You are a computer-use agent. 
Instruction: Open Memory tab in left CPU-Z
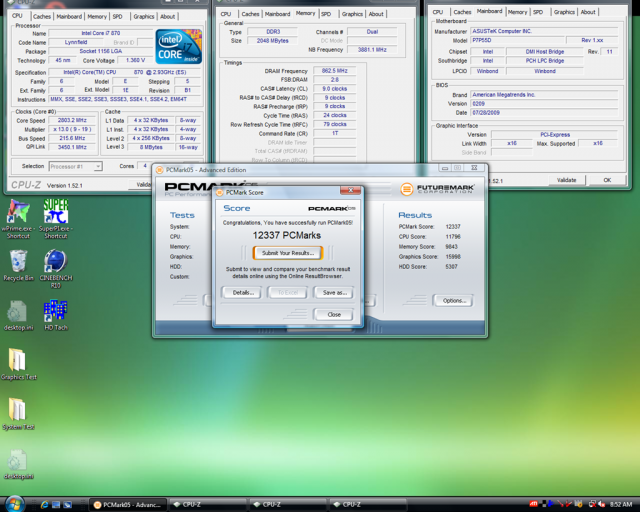pos(97,17)
